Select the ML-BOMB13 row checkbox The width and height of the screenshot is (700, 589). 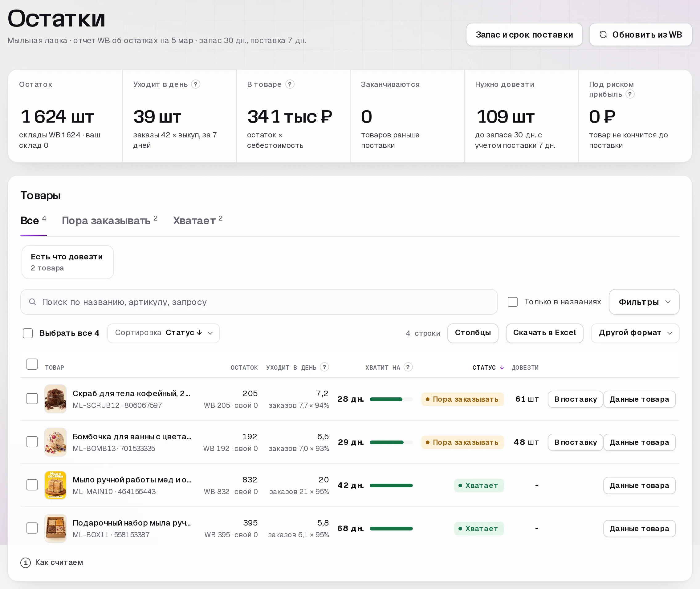tap(32, 441)
